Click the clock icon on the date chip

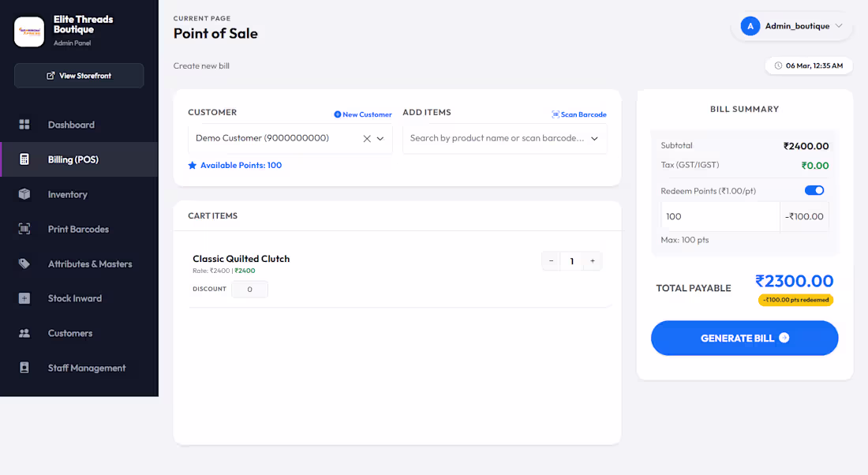click(778, 65)
